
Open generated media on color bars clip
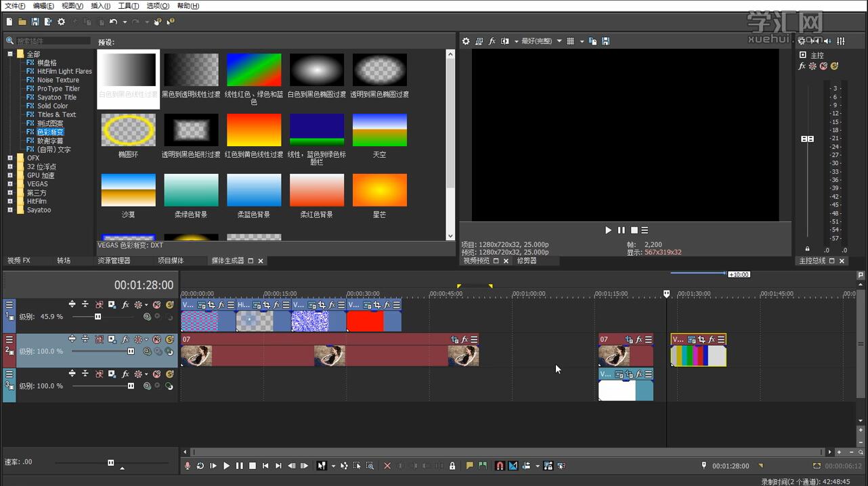(692, 339)
